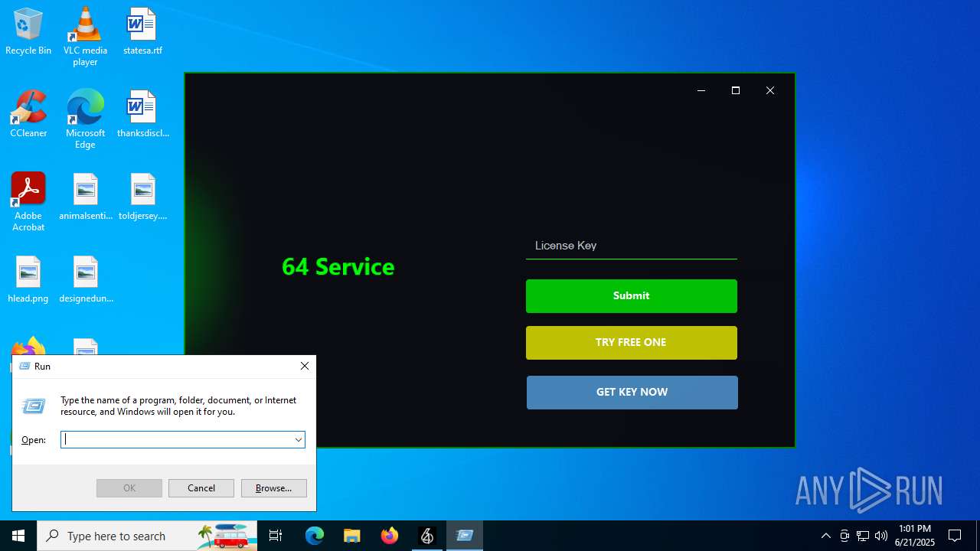980x551 pixels.
Task: Focus the License Key field
Action: [x=631, y=246]
